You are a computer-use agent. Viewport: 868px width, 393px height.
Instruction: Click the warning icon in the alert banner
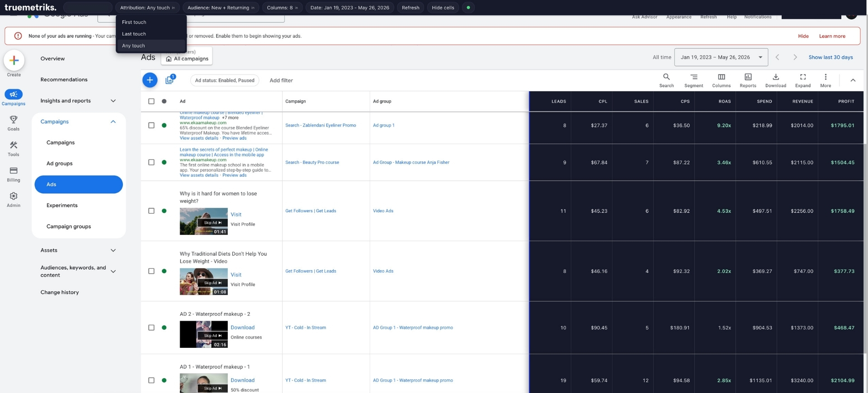click(18, 36)
